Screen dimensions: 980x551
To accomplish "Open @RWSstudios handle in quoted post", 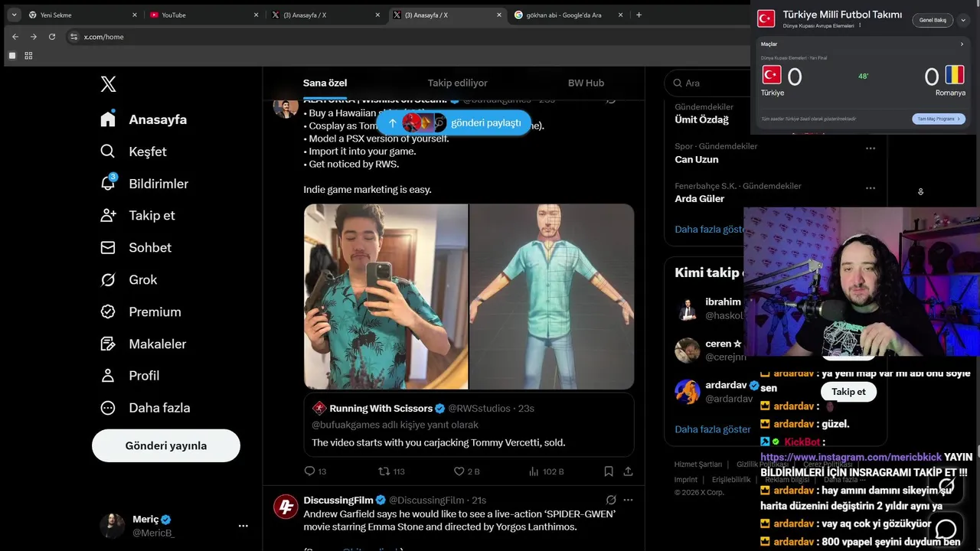I will point(480,409).
